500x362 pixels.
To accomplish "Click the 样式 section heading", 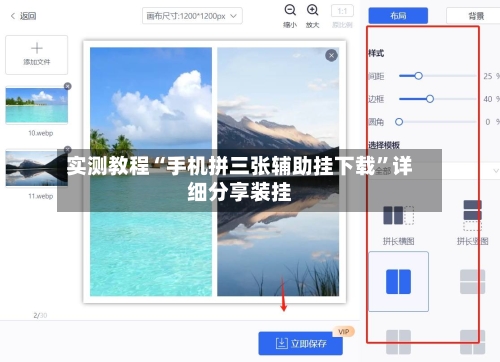I will click(x=376, y=53).
